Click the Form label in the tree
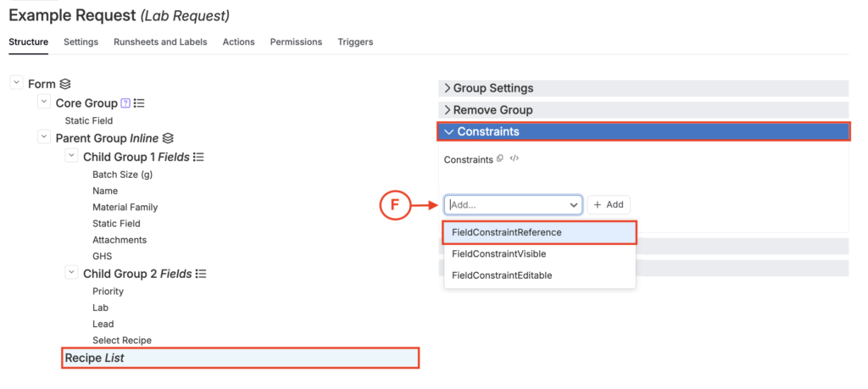The width and height of the screenshot is (868, 389). coord(42,84)
